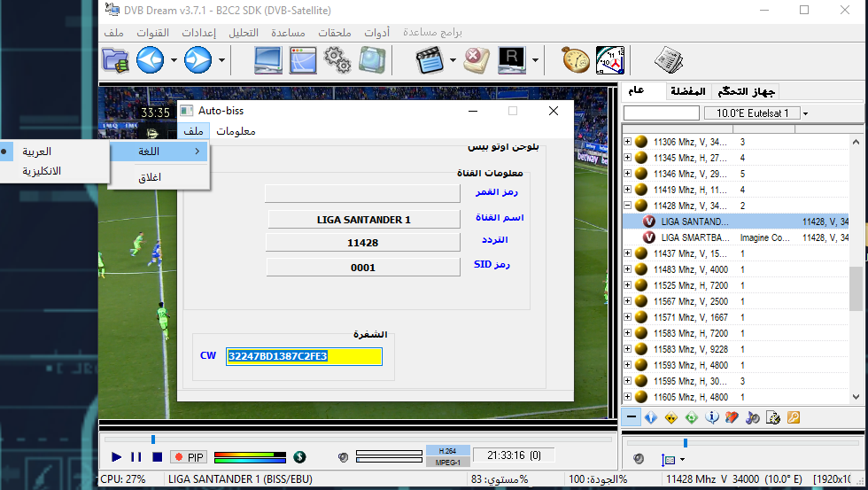Expand the 11306 Mhz, V transponder
The height and width of the screenshot is (490, 868).
627,142
